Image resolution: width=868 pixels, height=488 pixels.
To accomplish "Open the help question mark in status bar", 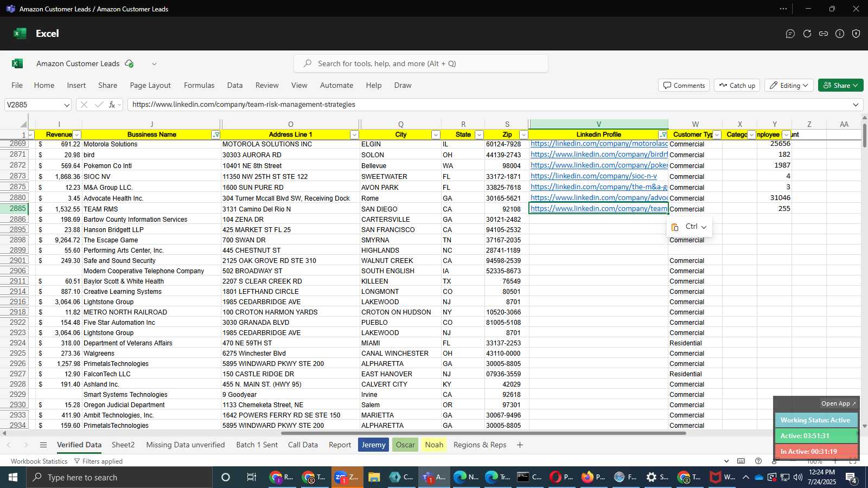I will click(758, 461).
